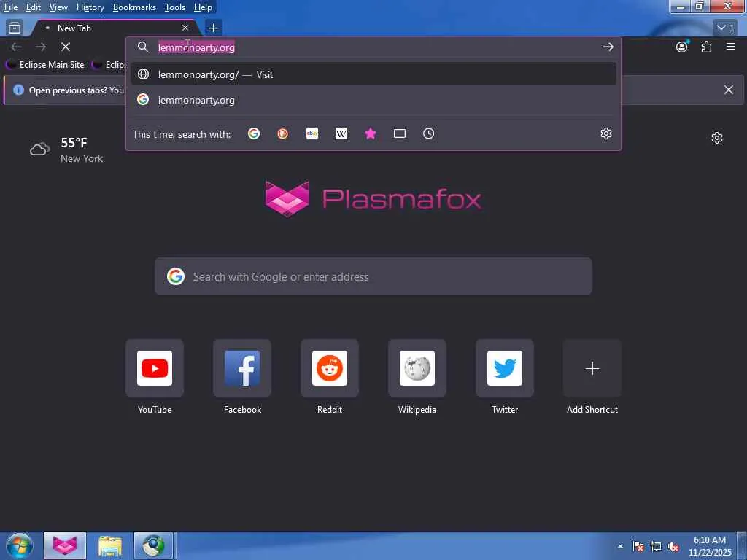Viewport: 747px width, 560px height.
Task: Click the Go arrow in the address bar
Action: click(x=608, y=47)
